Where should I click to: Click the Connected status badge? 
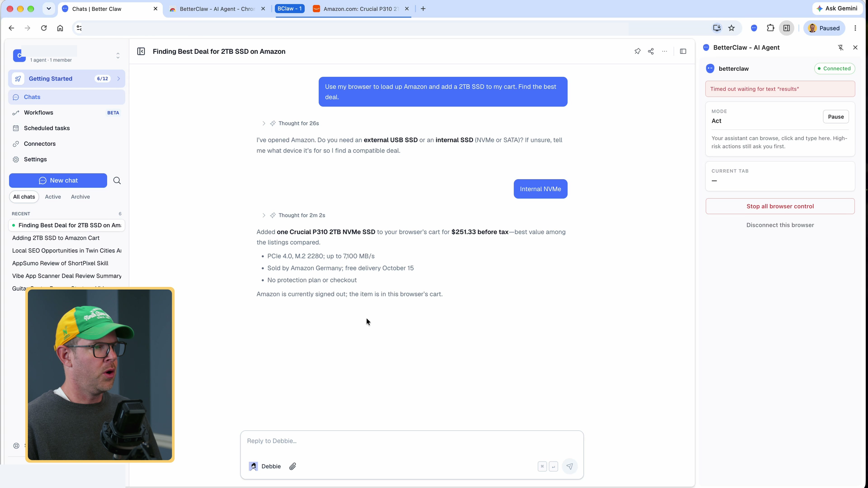point(834,69)
